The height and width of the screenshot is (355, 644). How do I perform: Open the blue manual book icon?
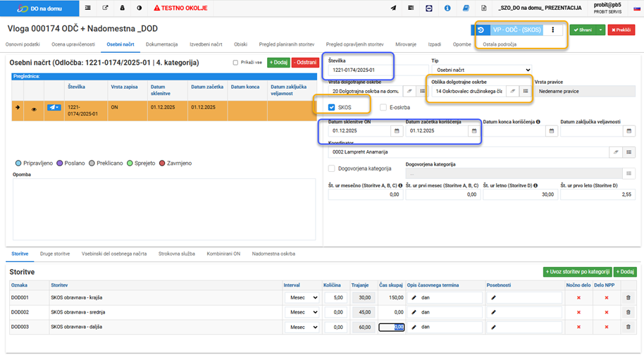point(466,8)
